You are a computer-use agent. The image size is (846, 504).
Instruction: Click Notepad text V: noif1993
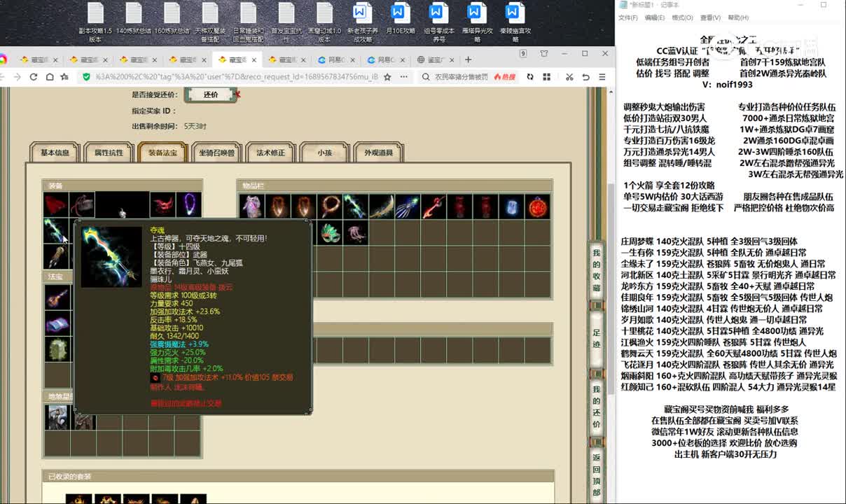tap(727, 84)
